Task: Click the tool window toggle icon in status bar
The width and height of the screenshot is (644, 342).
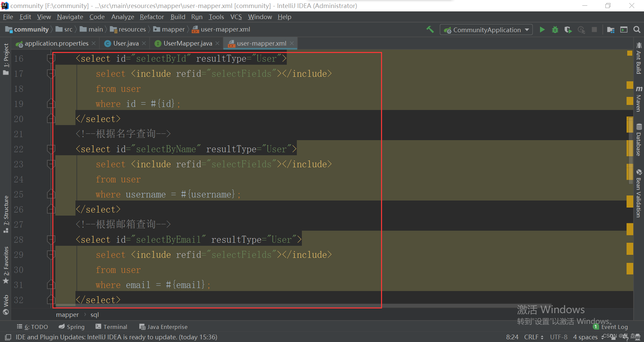Action: pyautogui.click(x=8, y=337)
